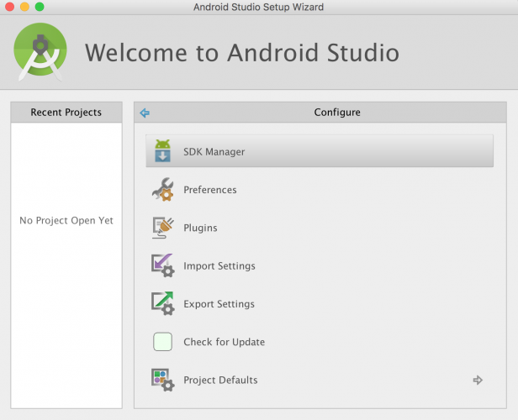Click the Import Settings arrow icon
The image size is (518, 420).
[162, 265]
